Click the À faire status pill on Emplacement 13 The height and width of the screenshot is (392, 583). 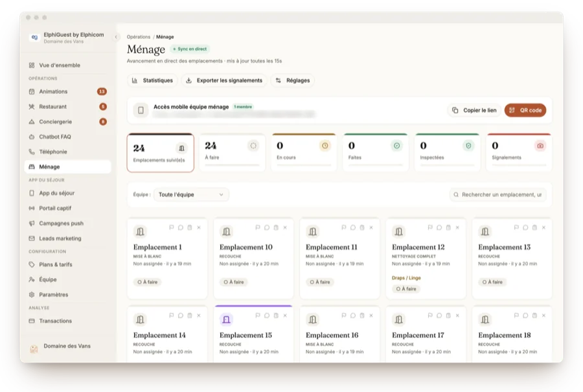click(492, 282)
